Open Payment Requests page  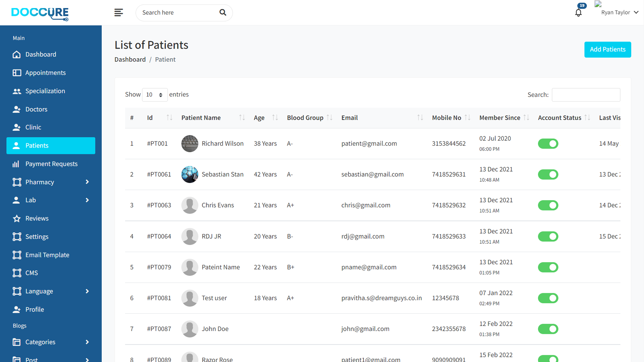tap(51, 164)
